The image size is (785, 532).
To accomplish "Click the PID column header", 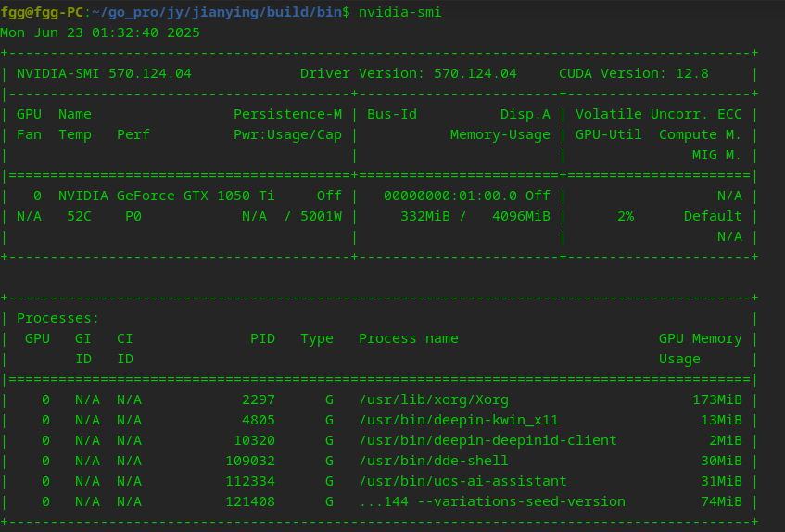I will click(x=263, y=339).
